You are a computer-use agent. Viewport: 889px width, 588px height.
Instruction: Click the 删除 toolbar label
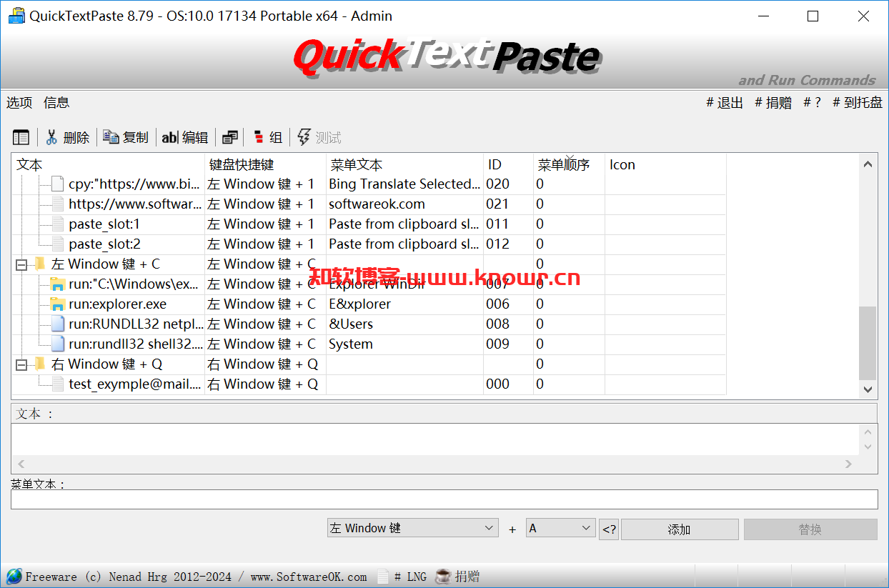[76, 138]
